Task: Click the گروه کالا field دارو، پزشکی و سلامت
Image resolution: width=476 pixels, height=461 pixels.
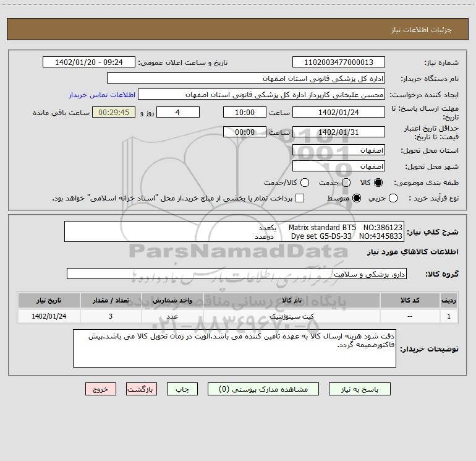Action: pyautogui.click(x=237, y=274)
